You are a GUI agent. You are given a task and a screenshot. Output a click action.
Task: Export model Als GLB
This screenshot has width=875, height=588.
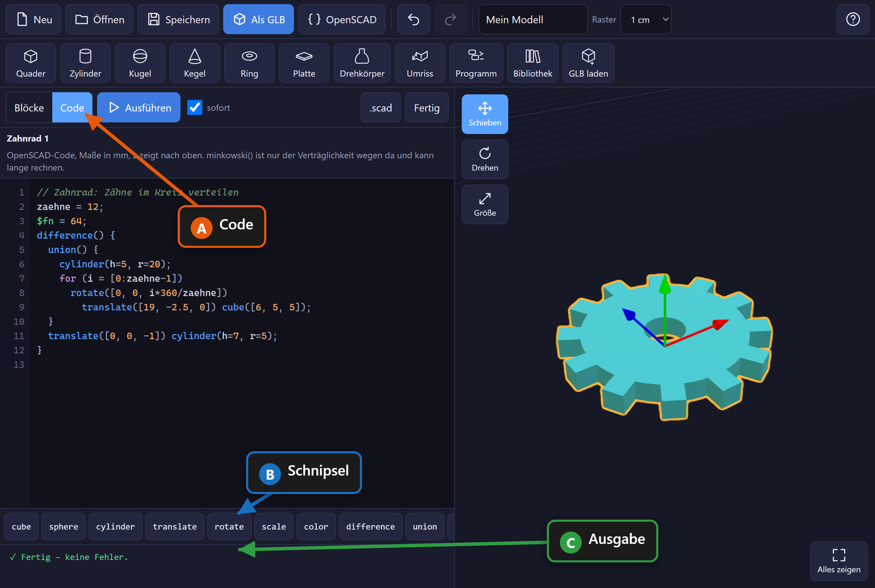pyautogui.click(x=258, y=19)
